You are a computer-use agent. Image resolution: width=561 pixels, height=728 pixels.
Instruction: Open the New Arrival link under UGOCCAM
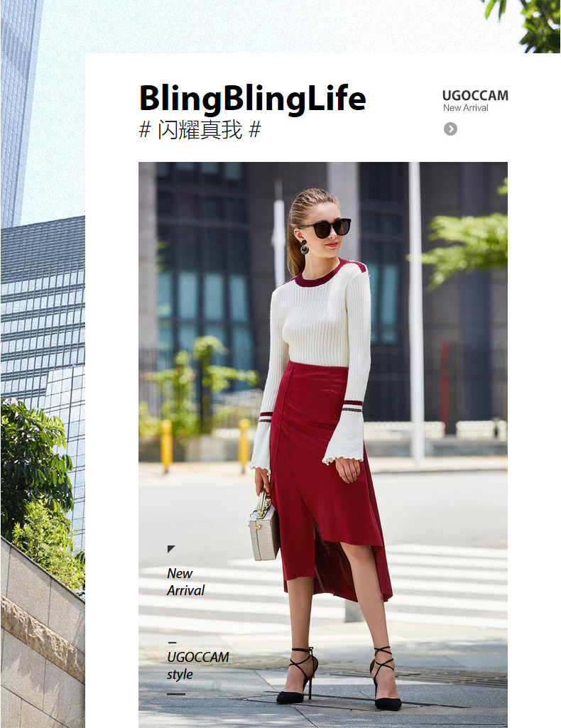pyautogui.click(x=465, y=108)
